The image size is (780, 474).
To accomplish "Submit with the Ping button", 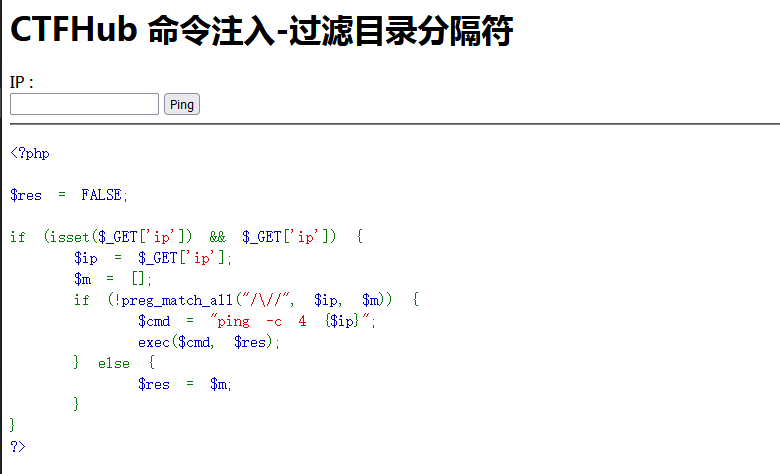I will coord(182,104).
